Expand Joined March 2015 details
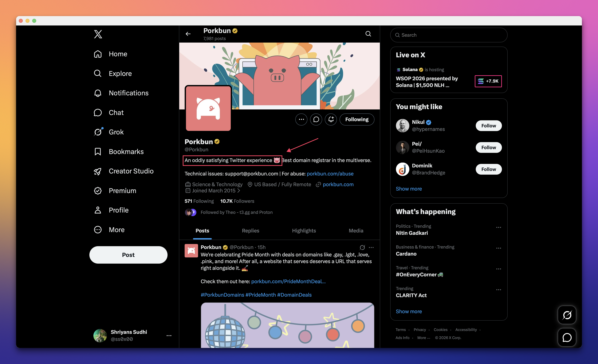Viewport: 598px width, 364px height. [213, 191]
